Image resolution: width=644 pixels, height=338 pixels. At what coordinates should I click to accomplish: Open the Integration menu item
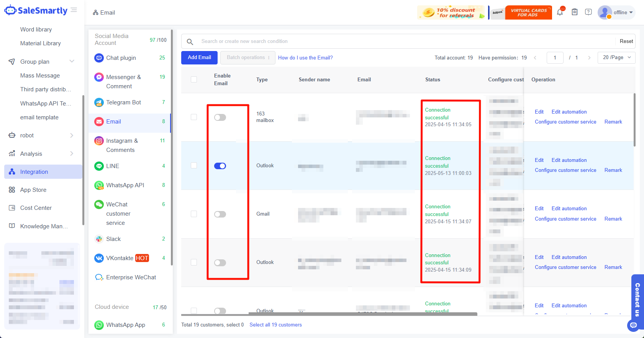43,172
